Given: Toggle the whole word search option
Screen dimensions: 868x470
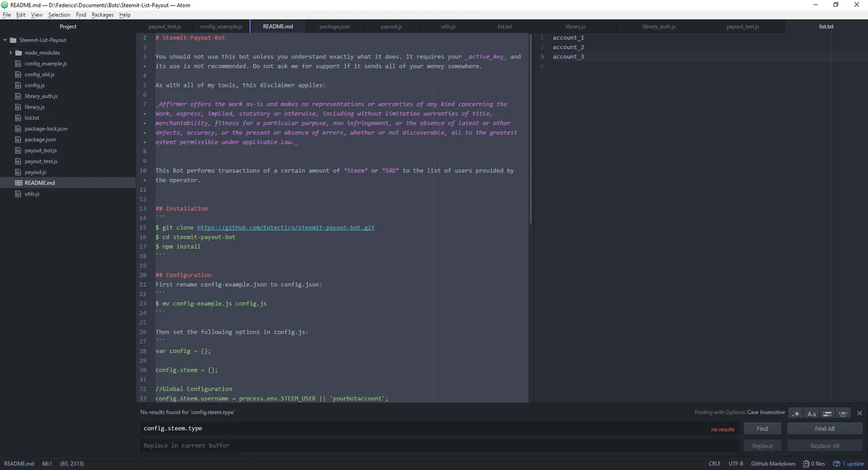Looking at the screenshot, I should (x=843, y=413).
